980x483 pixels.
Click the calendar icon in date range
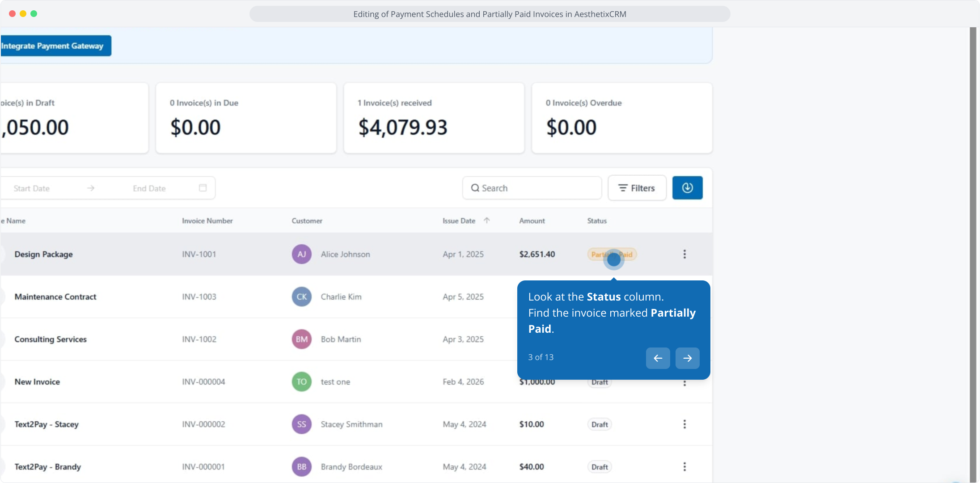pos(203,188)
